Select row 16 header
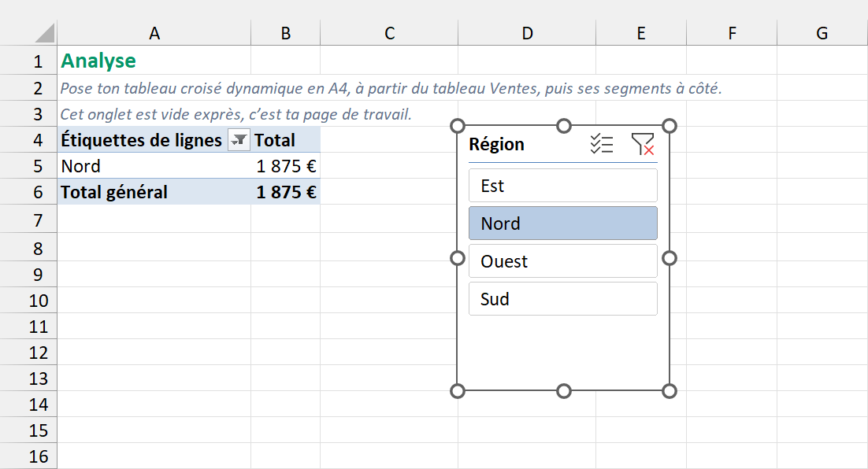Image resolution: width=868 pixels, height=469 pixels. 28,456
